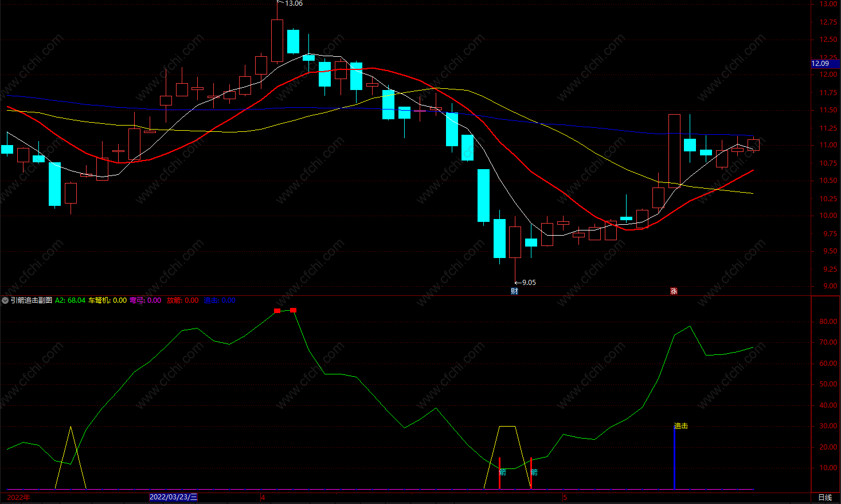Click the 13.00 price on the price axis
841x504 pixels.
[x=828, y=4]
